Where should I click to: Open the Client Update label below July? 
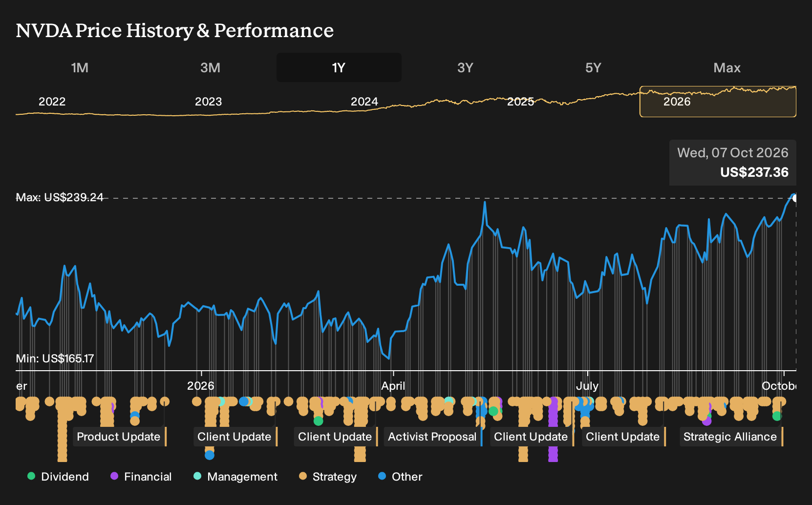tap(623, 437)
